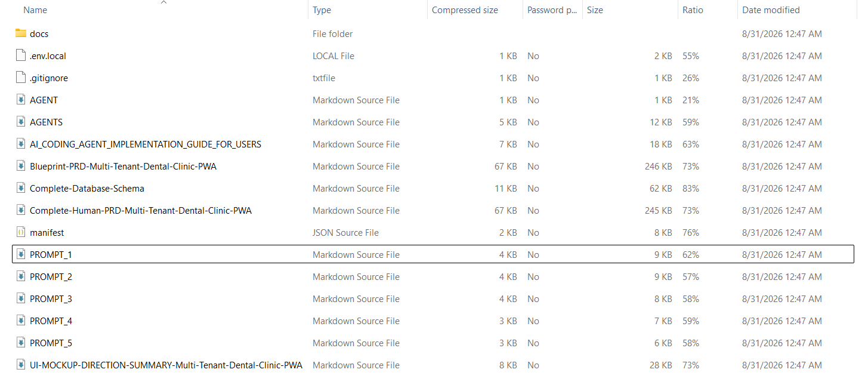868x391 pixels.
Task: Sort by the Size column header
Action: 595,10
